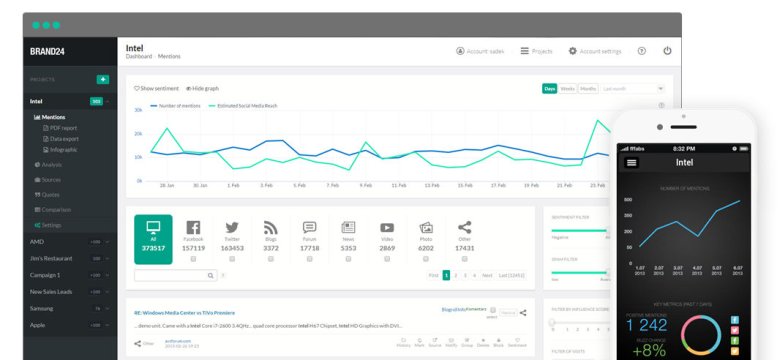Click the power logout icon
Image resolution: width=780 pixels, height=360 pixels.
point(667,51)
